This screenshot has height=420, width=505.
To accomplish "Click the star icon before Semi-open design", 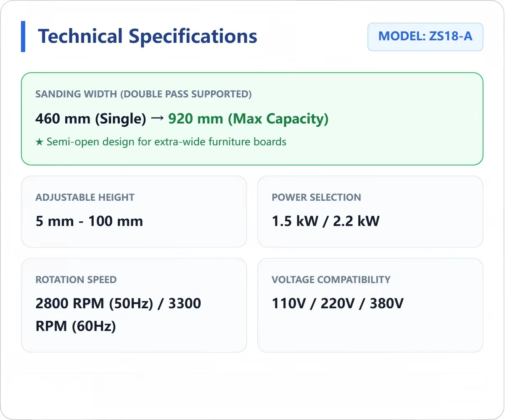I will coord(39,142).
